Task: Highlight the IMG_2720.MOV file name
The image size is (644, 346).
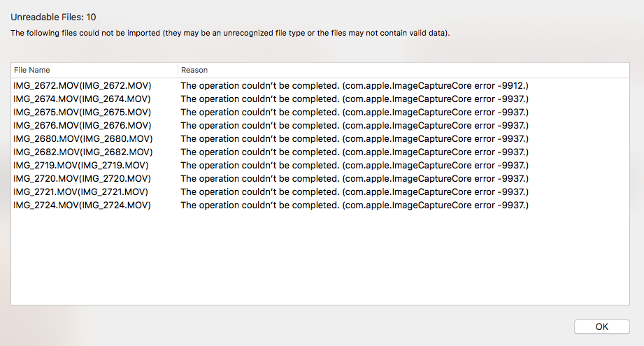Action: point(83,178)
